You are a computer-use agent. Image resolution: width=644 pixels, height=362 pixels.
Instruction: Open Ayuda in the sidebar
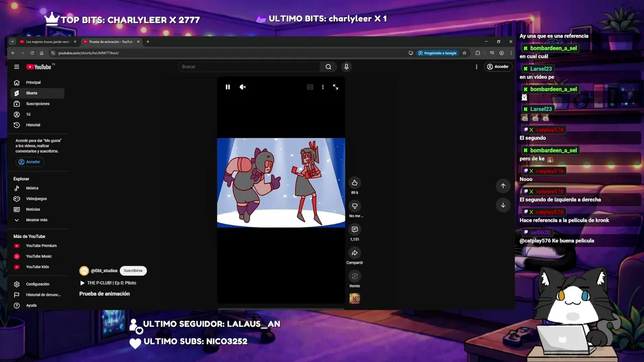(x=37, y=305)
